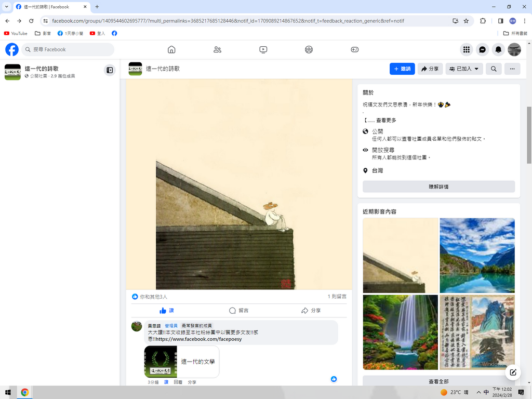Open the Gaming icon in top nav
Image resolution: width=532 pixels, height=399 pixels.
click(354, 49)
